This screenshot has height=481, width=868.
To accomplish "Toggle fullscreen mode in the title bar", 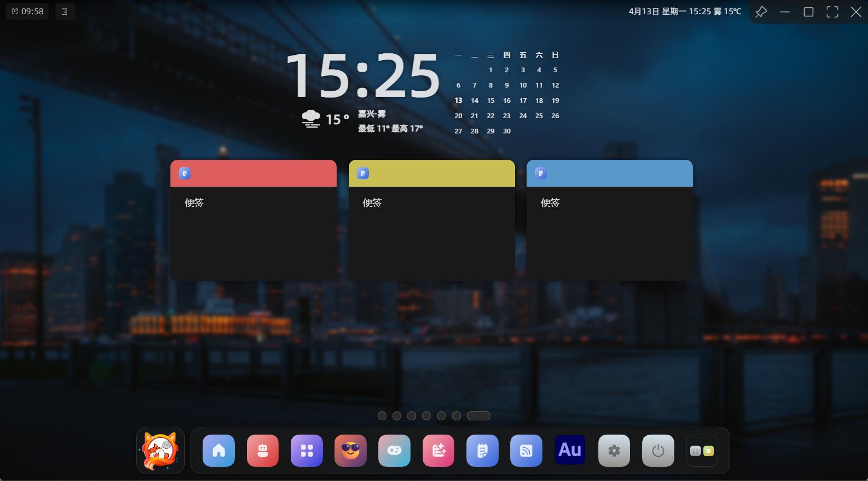I will tap(832, 12).
